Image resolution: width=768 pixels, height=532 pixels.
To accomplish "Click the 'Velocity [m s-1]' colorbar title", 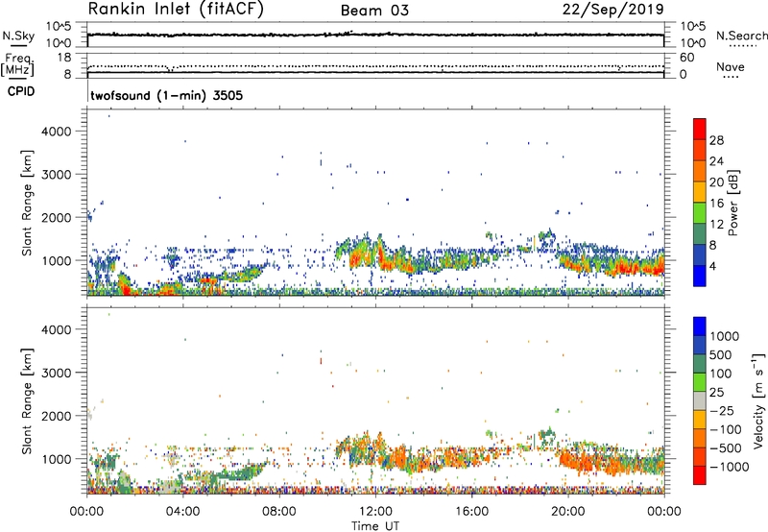I will [758, 400].
